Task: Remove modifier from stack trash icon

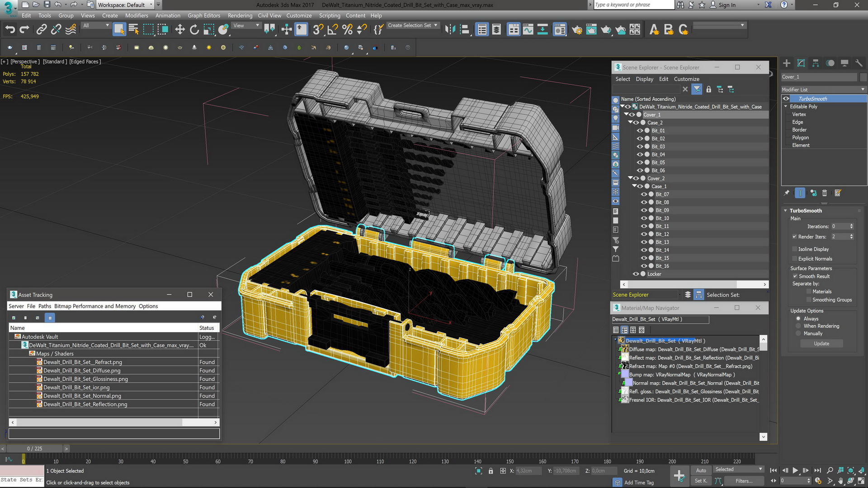Action: pos(825,193)
